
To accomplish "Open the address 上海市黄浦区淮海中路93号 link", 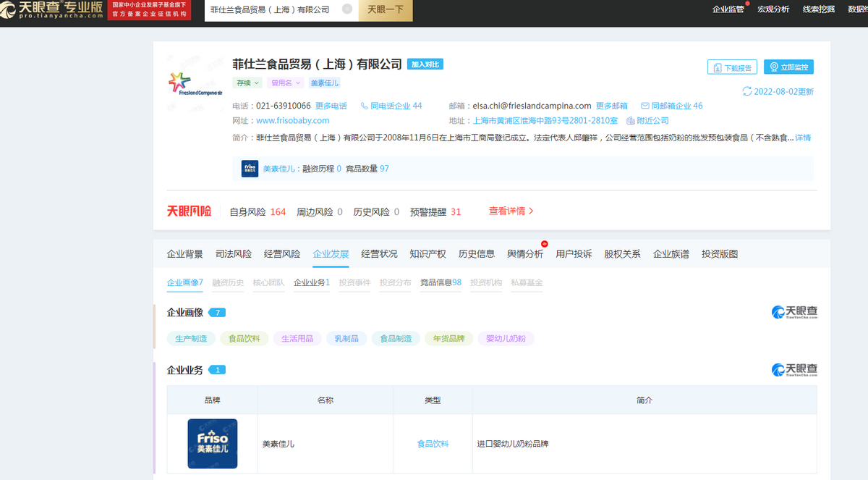I will pyautogui.click(x=545, y=121).
